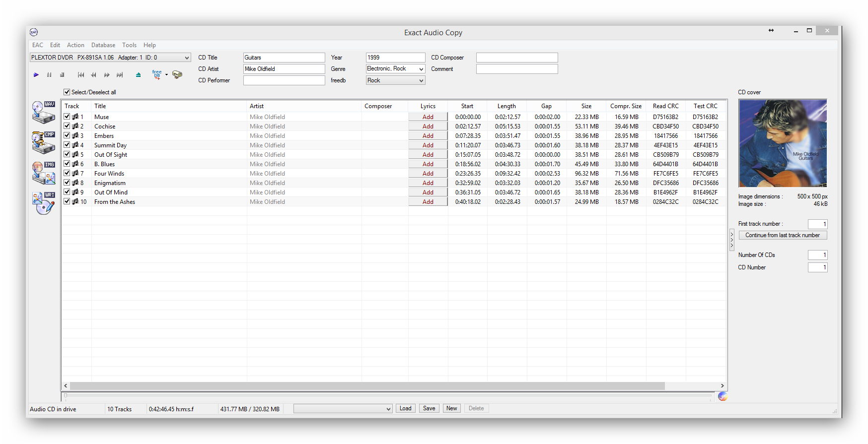
Task: Eject the CD with eject icon
Action: (x=138, y=75)
